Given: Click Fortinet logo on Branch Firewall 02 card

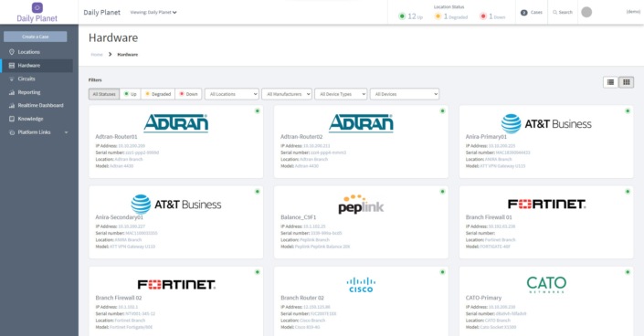Looking at the screenshot, I should 175,285.
